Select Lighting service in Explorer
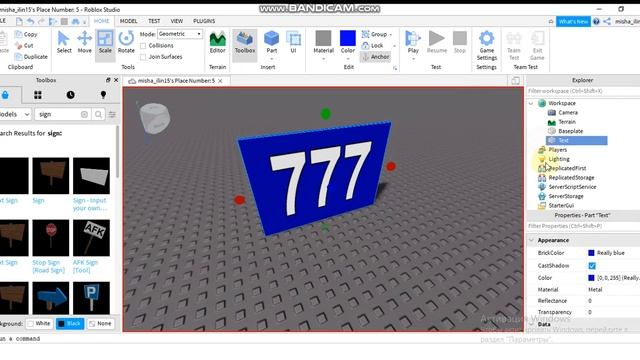Viewport: 640px width, 360px height. pyautogui.click(x=559, y=159)
